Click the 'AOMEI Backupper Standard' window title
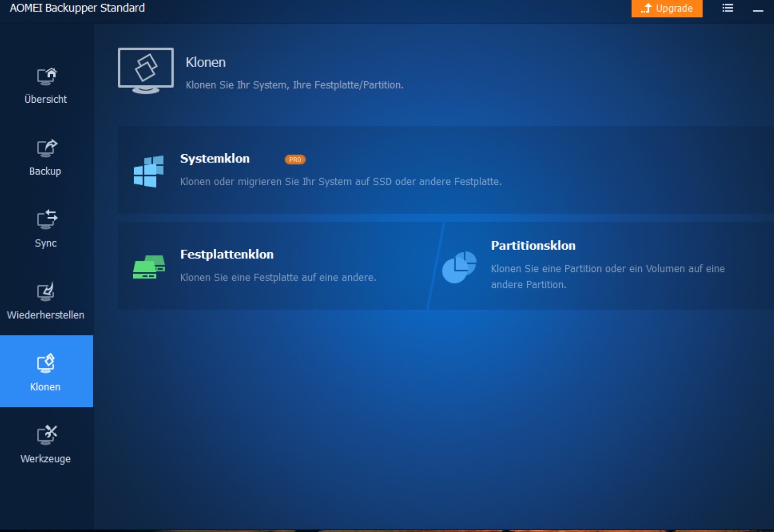 pyautogui.click(x=77, y=8)
